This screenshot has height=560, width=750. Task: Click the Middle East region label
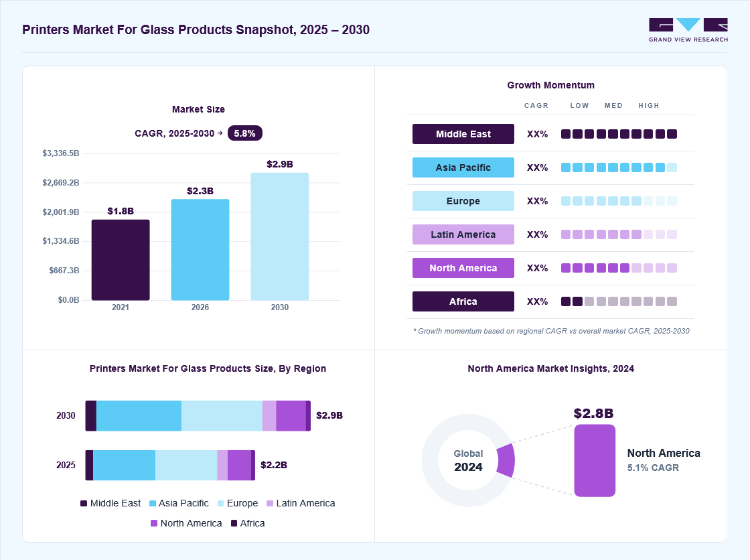(x=463, y=134)
